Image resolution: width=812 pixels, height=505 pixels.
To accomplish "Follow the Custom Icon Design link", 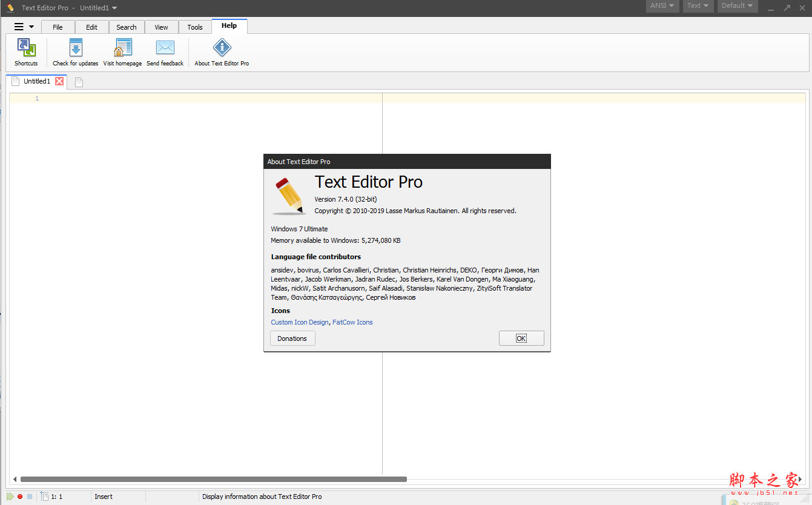I will point(300,322).
